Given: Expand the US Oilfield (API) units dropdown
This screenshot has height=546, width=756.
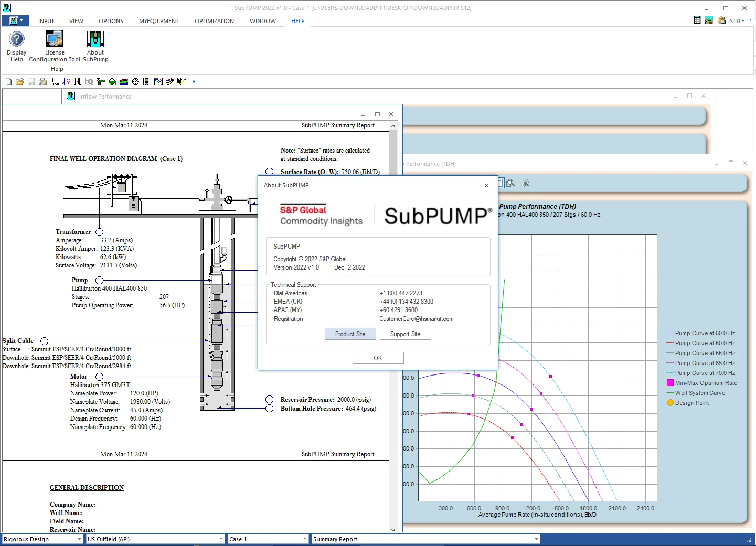Looking at the screenshot, I should (x=155, y=539).
